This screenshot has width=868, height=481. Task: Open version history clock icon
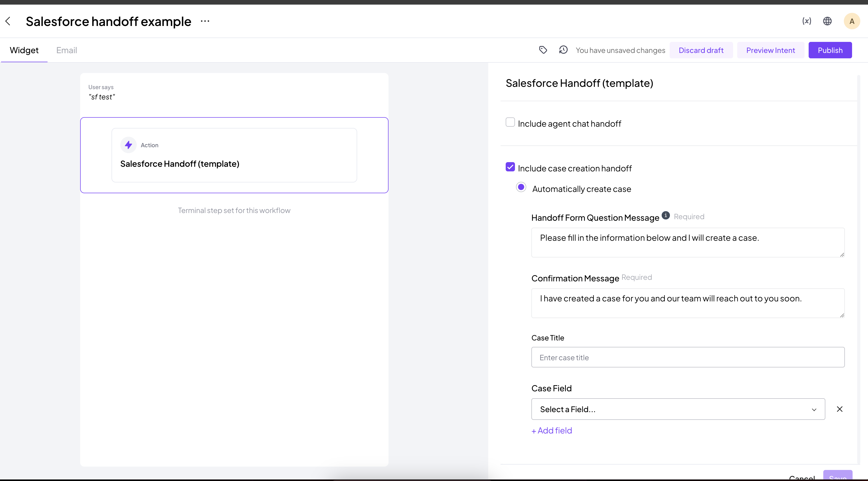(x=564, y=50)
